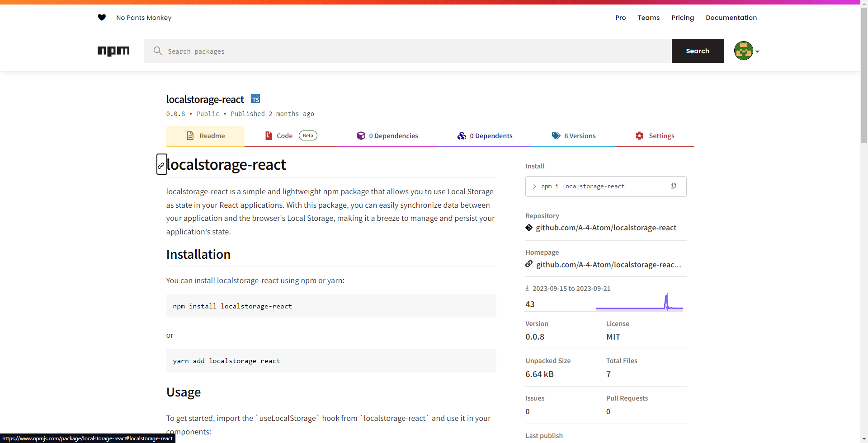Open the Pro link
This screenshot has height=443, width=868.
tap(620, 18)
